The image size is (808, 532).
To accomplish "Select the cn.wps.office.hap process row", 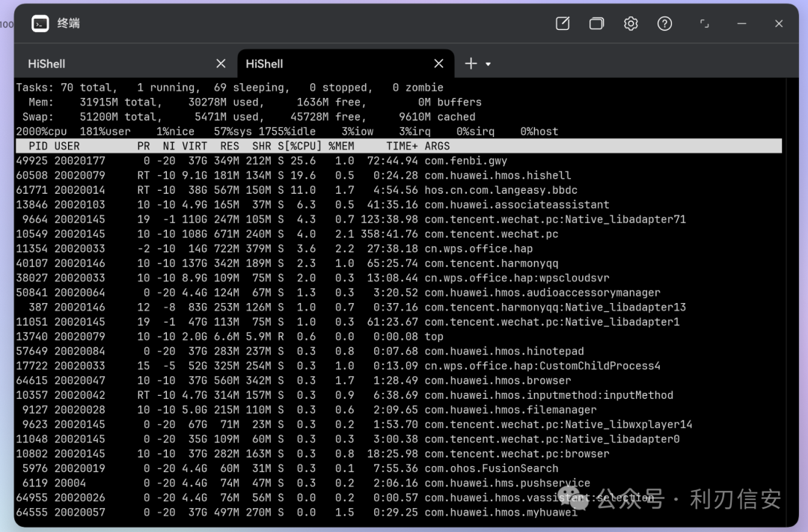I will [399, 248].
